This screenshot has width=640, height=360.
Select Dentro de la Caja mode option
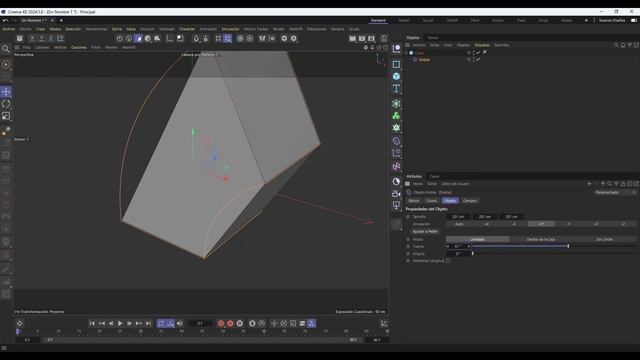coord(541,239)
